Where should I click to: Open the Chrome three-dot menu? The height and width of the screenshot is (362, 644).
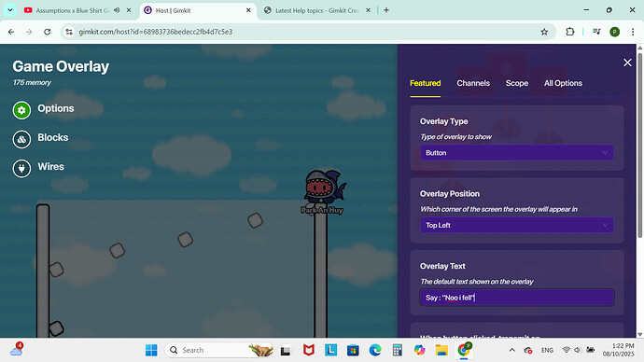(633, 32)
